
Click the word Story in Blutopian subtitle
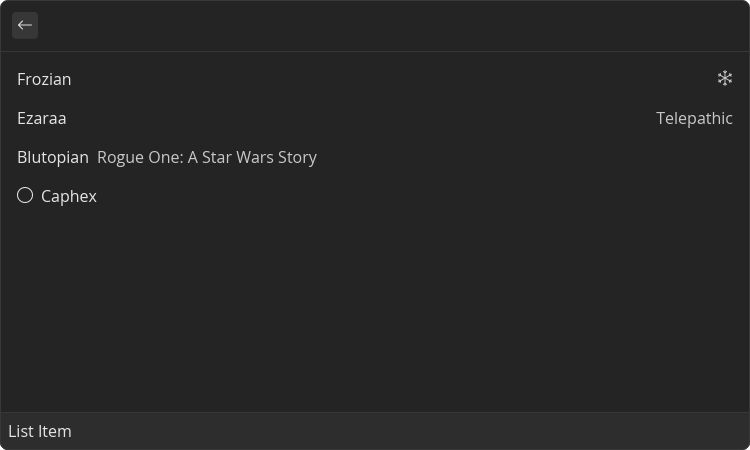(297, 157)
